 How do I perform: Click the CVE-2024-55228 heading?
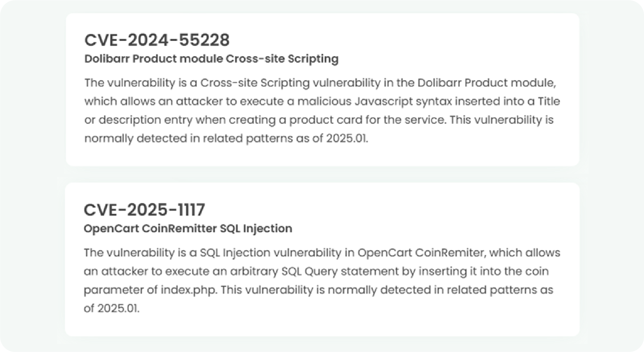(157, 40)
